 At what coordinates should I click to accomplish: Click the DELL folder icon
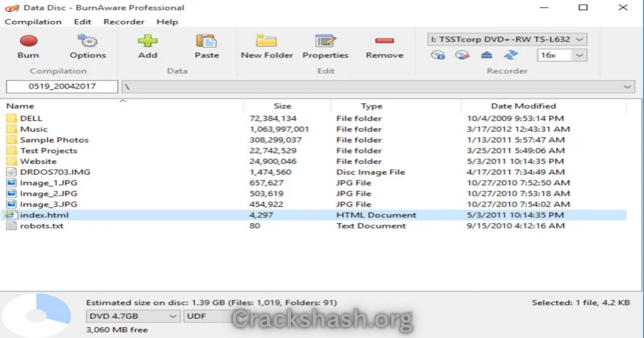[12, 119]
